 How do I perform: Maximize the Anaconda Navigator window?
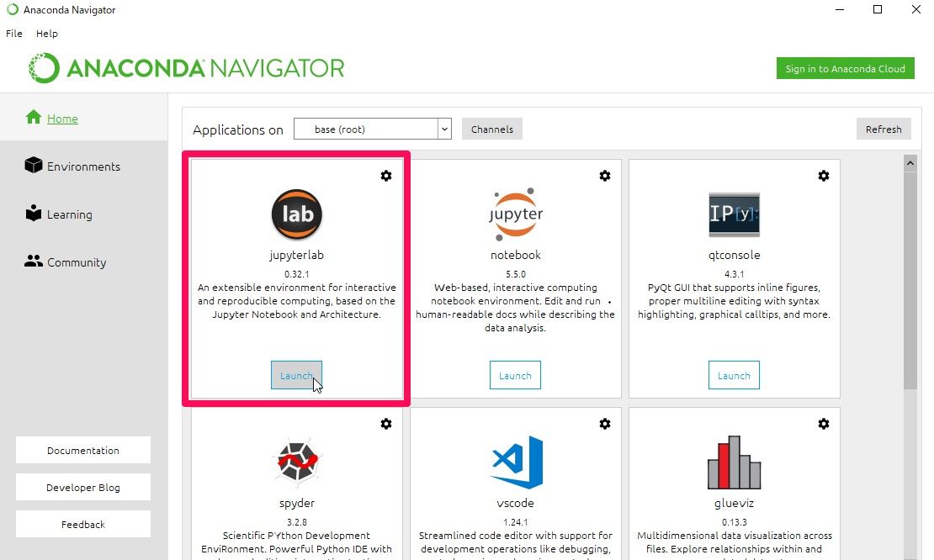coord(878,9)
